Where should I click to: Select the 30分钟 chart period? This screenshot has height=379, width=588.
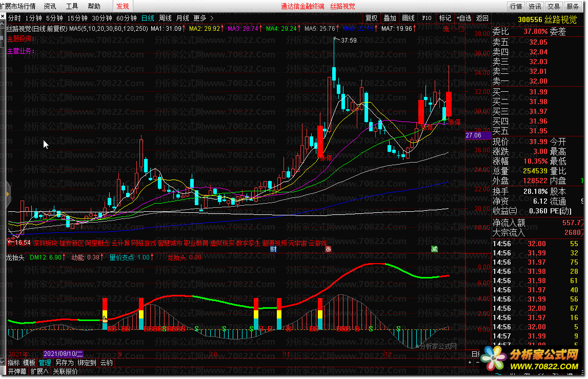click(x=102, y=18)
